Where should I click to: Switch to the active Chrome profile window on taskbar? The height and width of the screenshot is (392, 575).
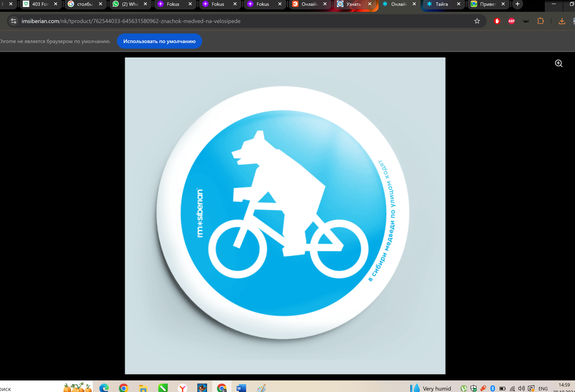coord(222,388)
